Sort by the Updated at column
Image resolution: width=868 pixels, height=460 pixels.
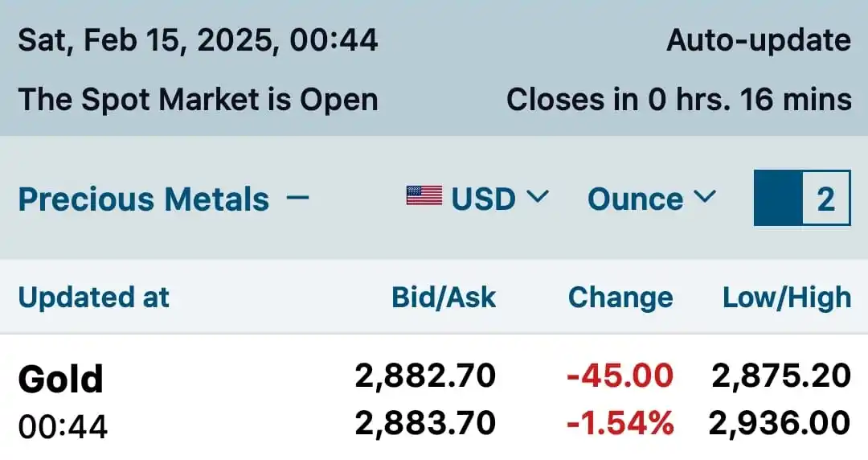[x=93, y=297]
